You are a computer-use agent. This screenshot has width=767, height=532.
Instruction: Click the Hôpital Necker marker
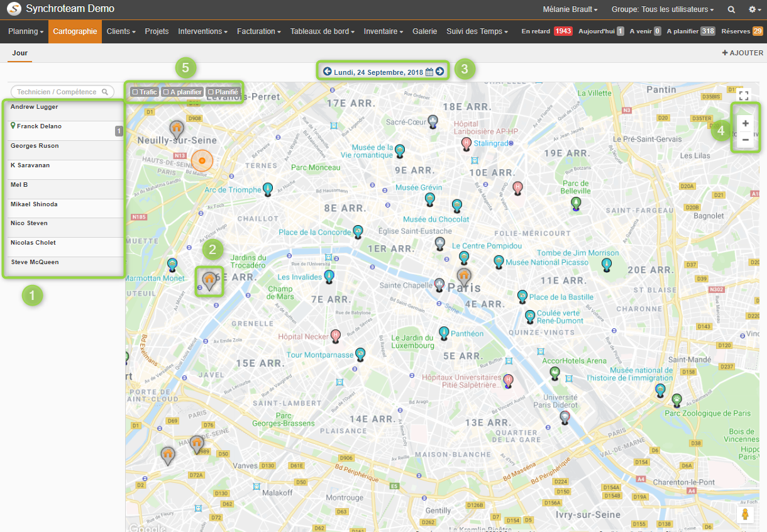(336, 336)
